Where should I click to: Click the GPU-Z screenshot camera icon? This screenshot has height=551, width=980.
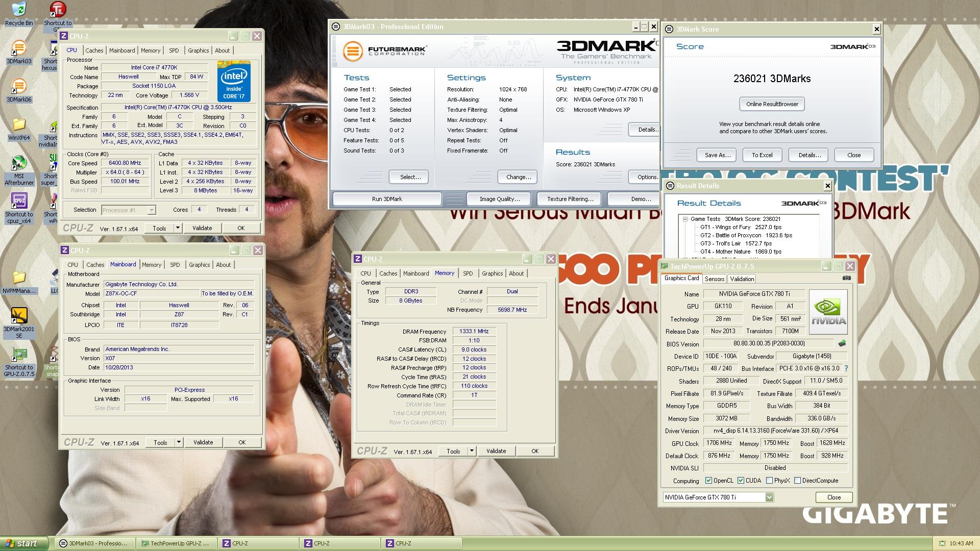tap(847, 278)
